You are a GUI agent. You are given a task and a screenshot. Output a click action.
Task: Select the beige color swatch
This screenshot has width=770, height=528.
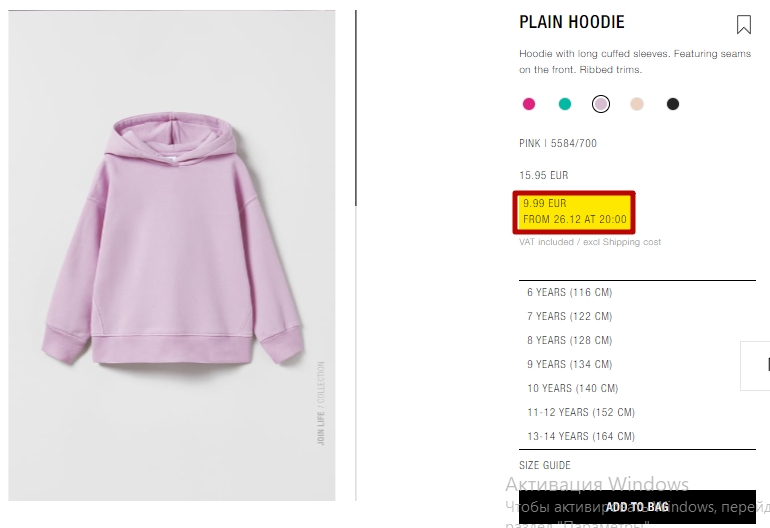tap(637, 104)
